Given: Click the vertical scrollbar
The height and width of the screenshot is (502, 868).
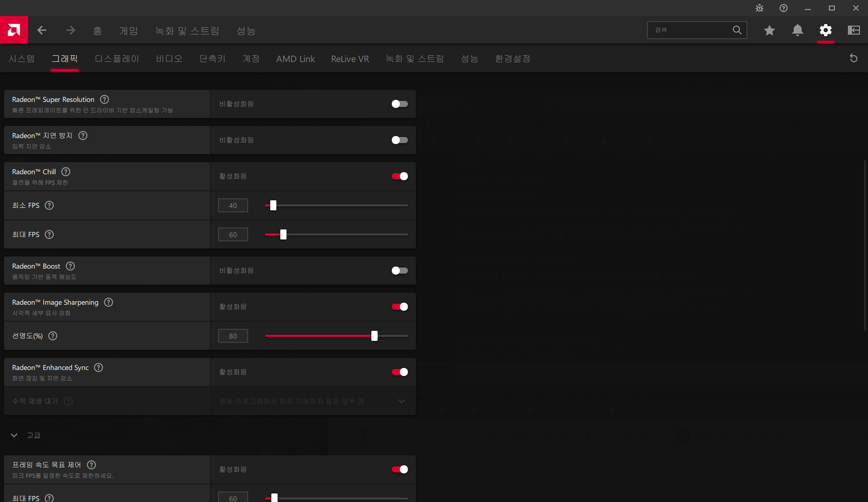Looking at the screenshot, I should click(865, 245).
